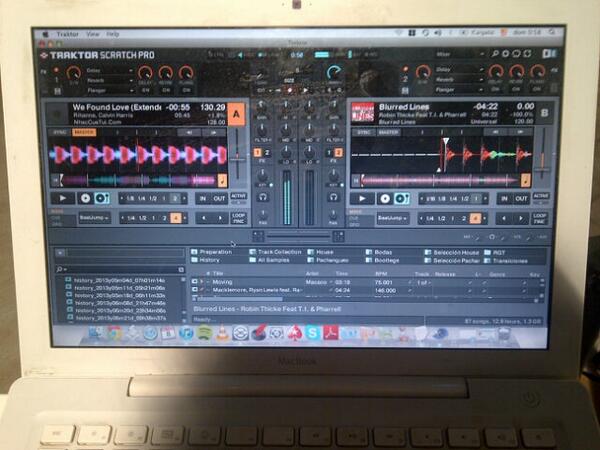Open the Mixer layout selector dropdown
600x450 pixels.
459,54
